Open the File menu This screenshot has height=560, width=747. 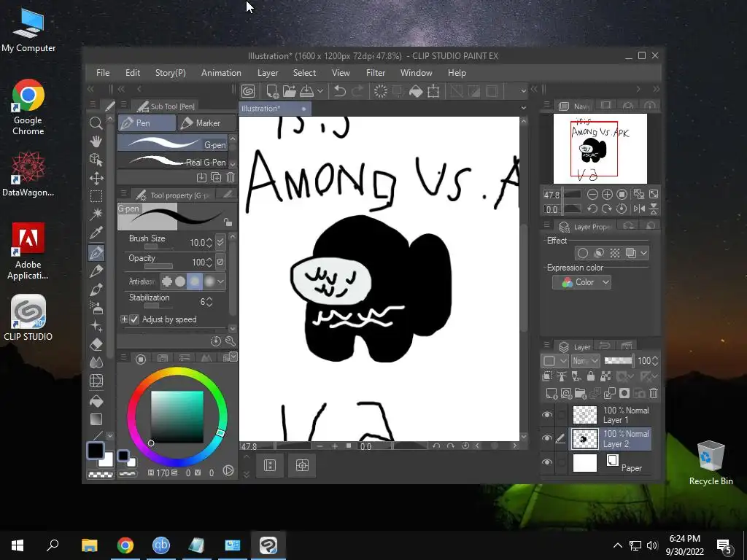point(103,73)
